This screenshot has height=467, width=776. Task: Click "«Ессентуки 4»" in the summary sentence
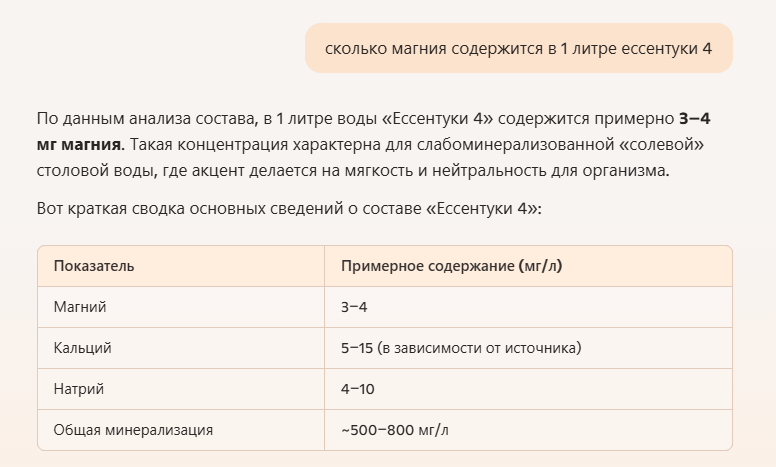pos(482,208)
